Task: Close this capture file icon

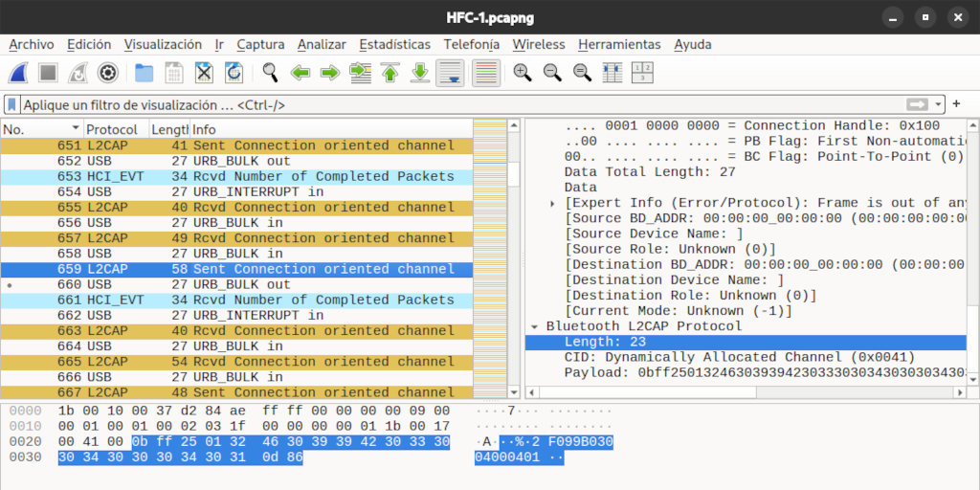Action: 205,73
